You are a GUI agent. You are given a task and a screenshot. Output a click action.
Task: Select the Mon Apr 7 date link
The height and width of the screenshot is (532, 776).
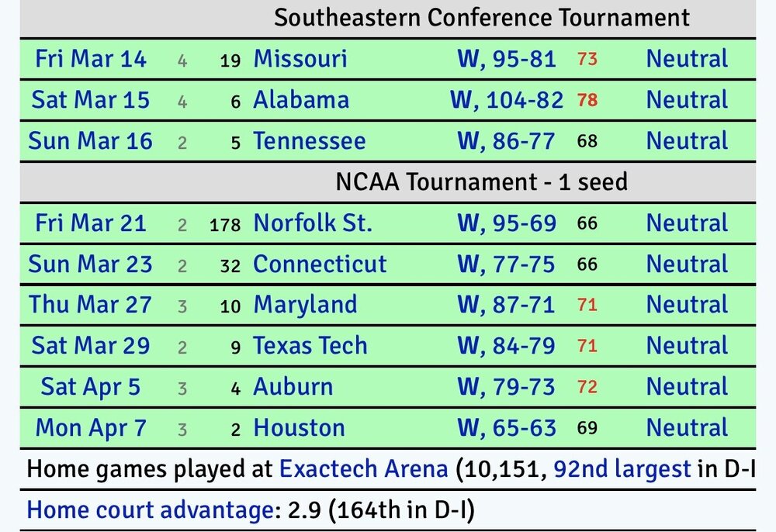pyautogui.click(x=91, y=428)
